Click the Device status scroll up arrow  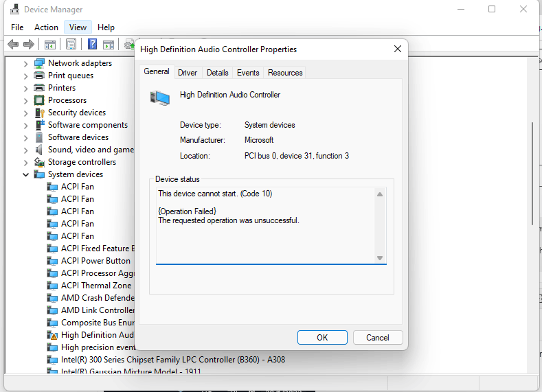coord(380,194)
